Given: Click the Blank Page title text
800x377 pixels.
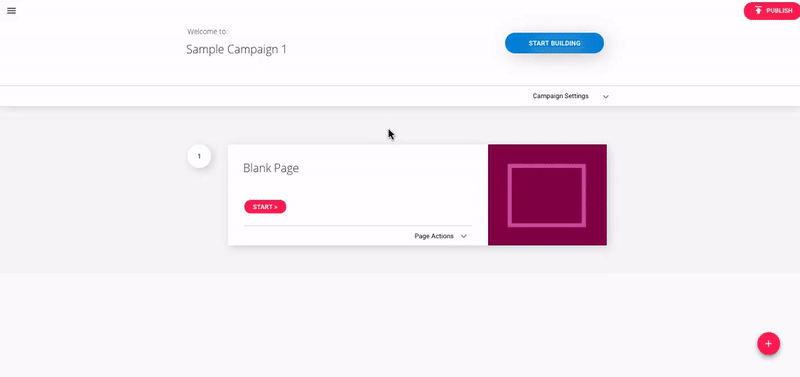Looking at the screenshot, I should tap(271, 168).
